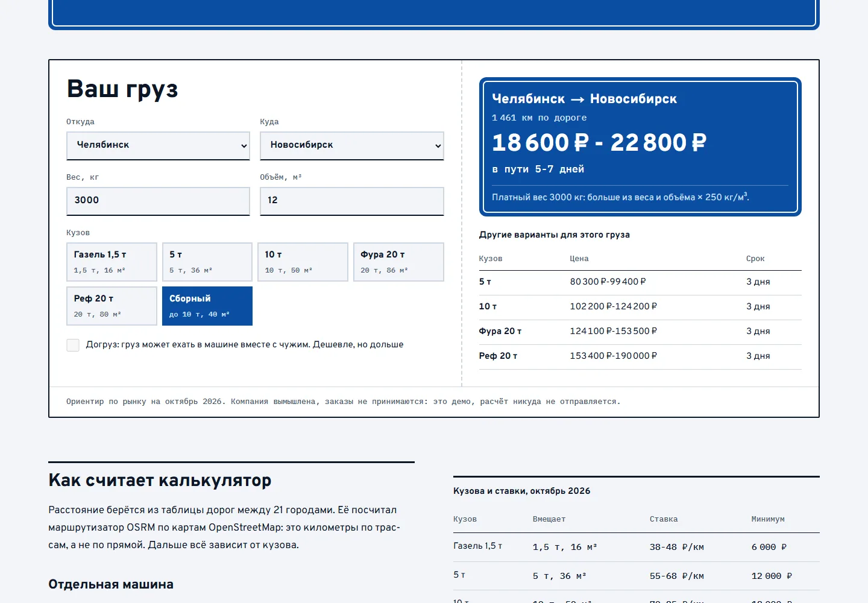
Task: Pick the Фура 20 т body option
Action: (x=398, y=262)
